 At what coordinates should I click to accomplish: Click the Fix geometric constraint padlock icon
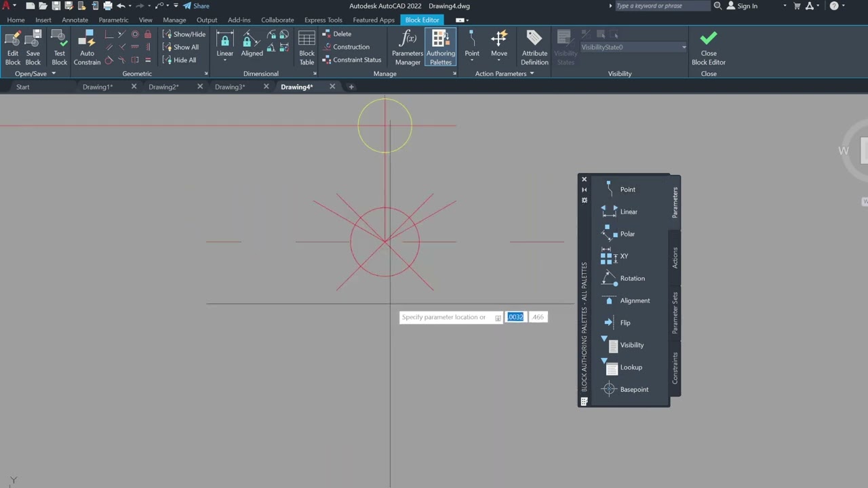[x=148, y=34]
